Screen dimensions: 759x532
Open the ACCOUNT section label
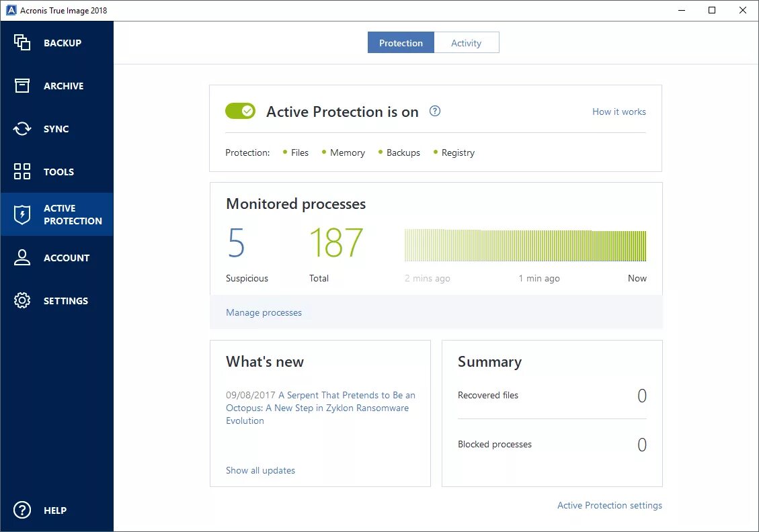[67, 258]
